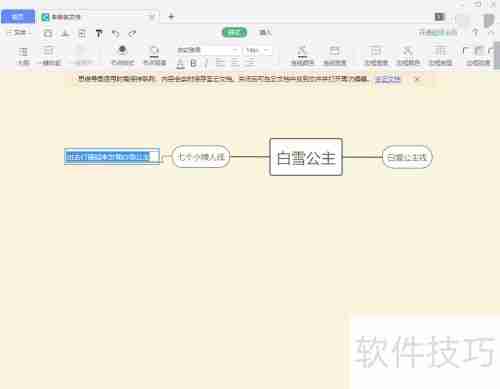Click the export icon in quick access toolbar
The image size is (500, 389).
(x=65, y=33)
